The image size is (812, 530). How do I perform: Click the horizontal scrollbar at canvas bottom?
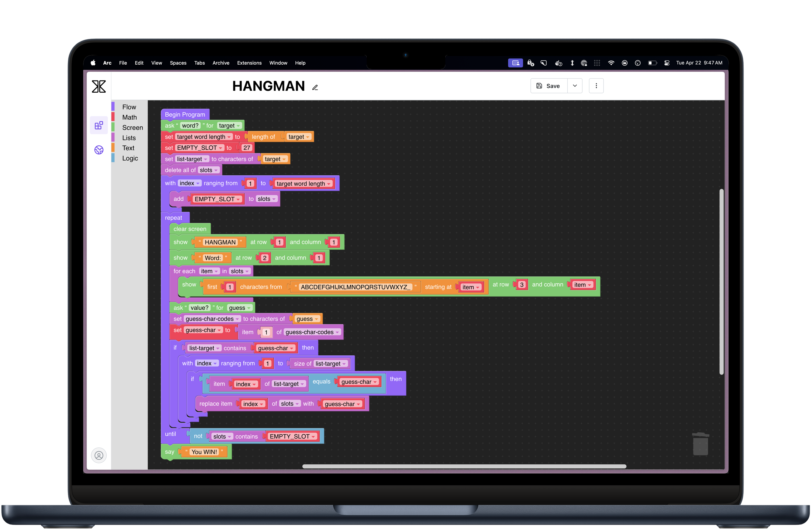[x=464, y=466]
